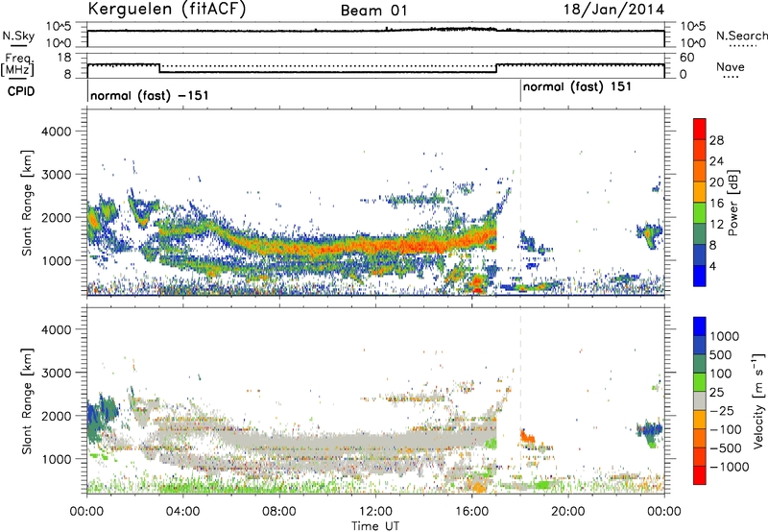
Task: Select the "08:00" time tick label
Action: pyautogui.click(x=279, y=512)
